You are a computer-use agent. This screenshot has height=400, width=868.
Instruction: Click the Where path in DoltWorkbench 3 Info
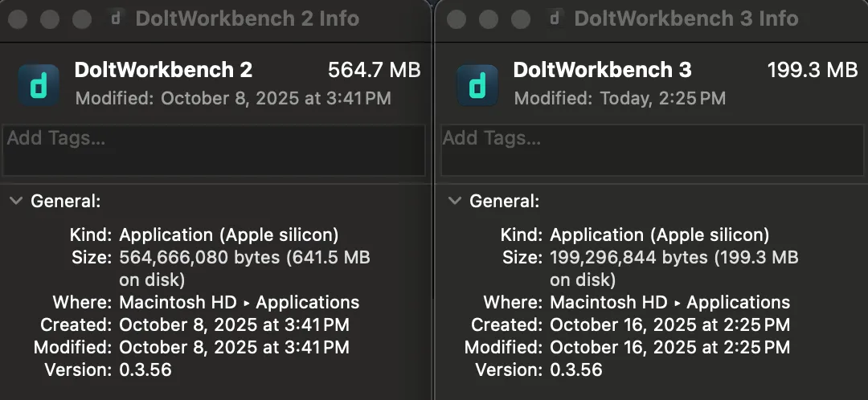pos(669,303)
